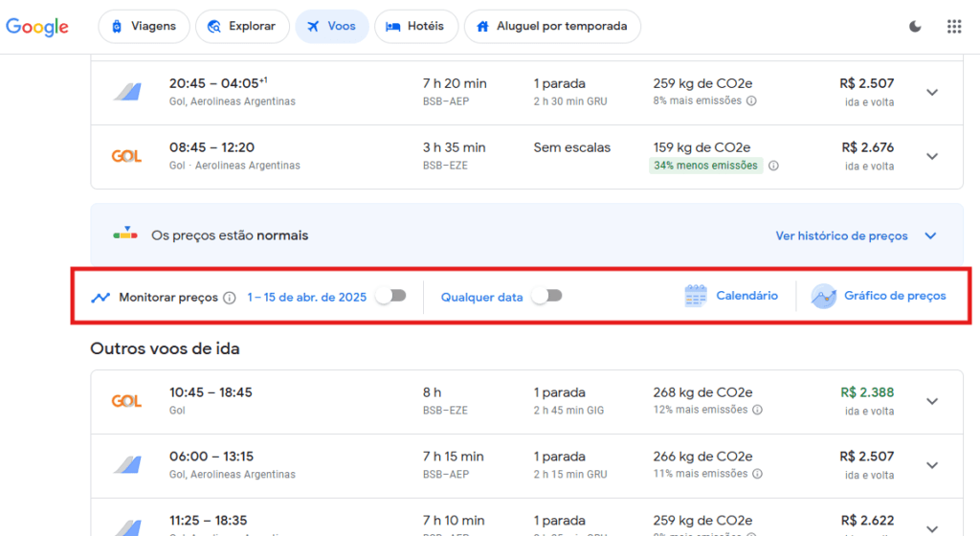The width and height of the screenshot is (980, 536).
Task: Switch to dark mode with the moon icon
Action: [915, 27]
